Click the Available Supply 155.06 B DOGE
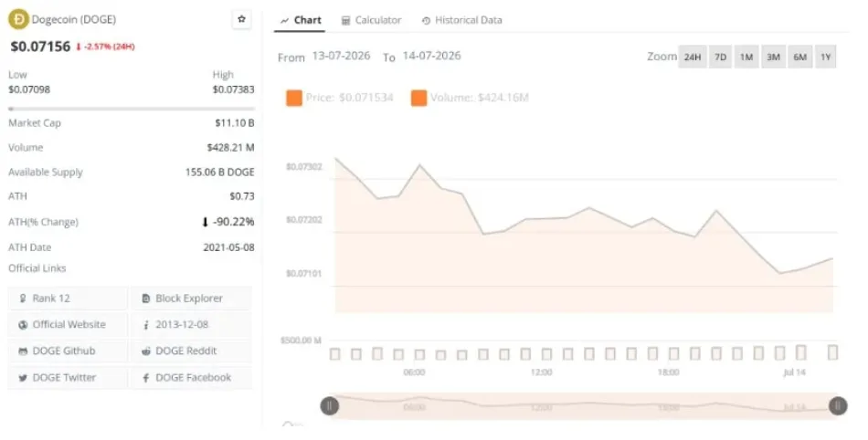The height and width of the screenshot is (440, 868). coord(220,172)
